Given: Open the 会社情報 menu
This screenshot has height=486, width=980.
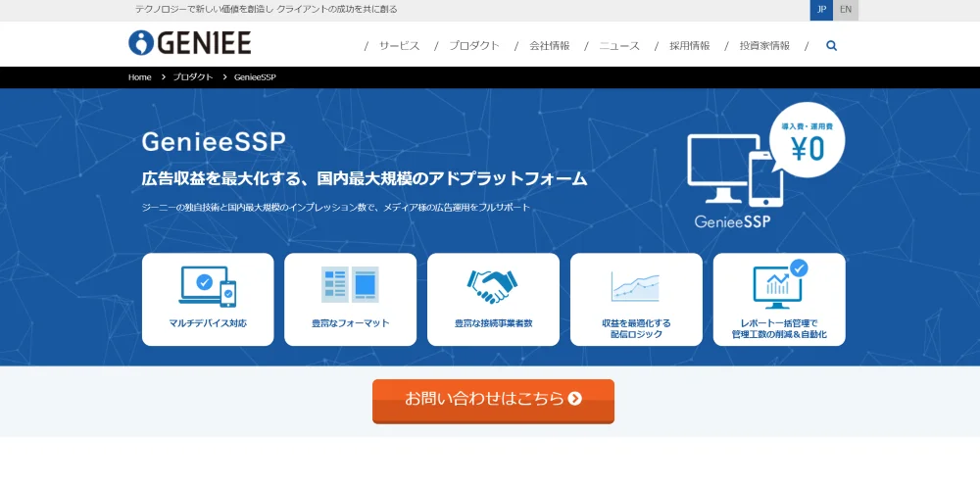Looking at the screenshot, I should (550, 46).
